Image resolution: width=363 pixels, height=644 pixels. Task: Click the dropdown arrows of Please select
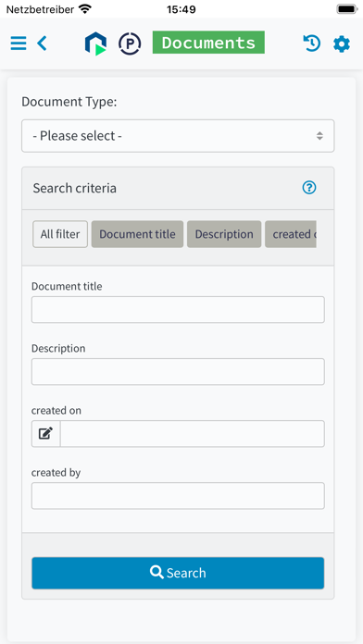point(319,136)
